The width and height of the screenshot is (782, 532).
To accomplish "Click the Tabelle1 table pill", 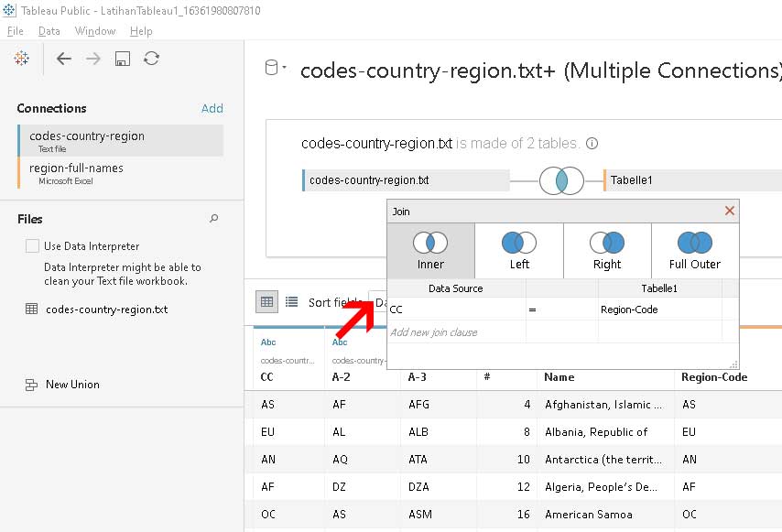I will 692,180.
